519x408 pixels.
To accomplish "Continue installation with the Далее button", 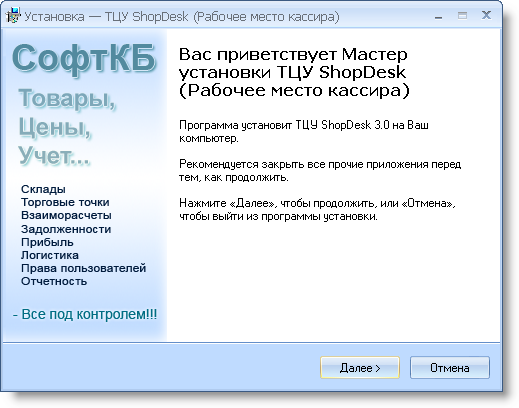I will pos(360,368).
